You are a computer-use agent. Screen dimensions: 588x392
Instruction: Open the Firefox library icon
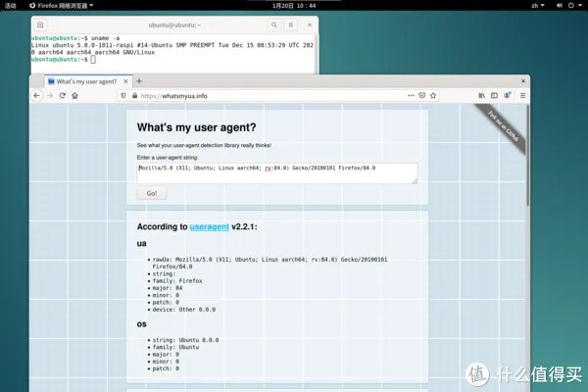[481, 96]
